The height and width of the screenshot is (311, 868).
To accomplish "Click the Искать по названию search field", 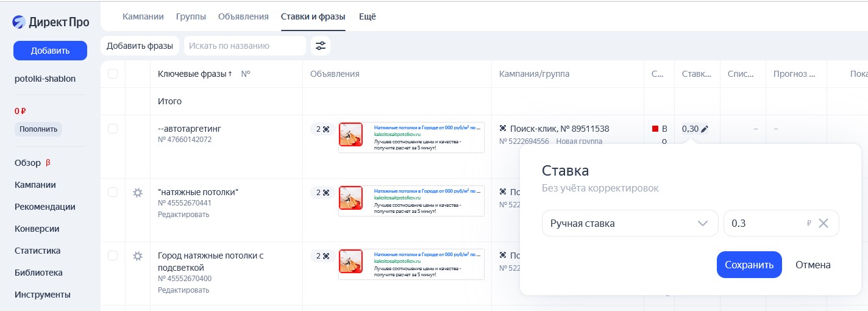I will pos(244,46).
